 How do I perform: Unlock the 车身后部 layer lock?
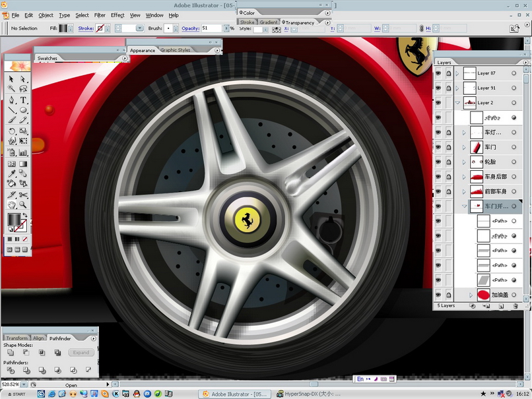coord(449,177)
